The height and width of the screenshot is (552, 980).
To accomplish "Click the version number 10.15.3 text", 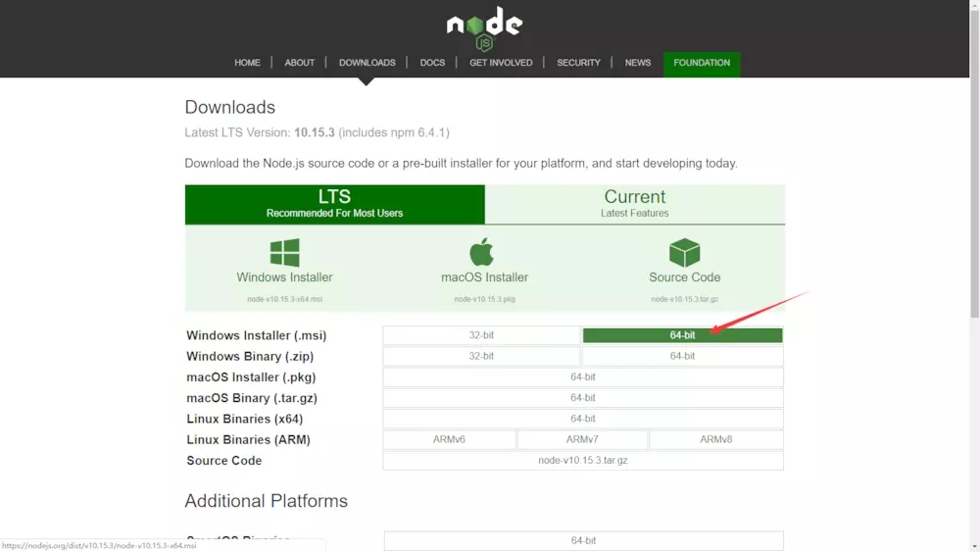I will [x=315, y=132].
